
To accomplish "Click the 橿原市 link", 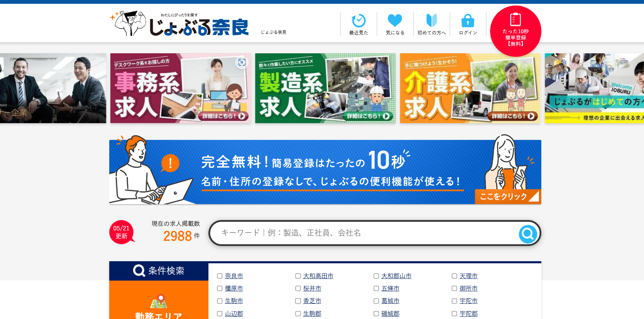I will pos(234,289).
